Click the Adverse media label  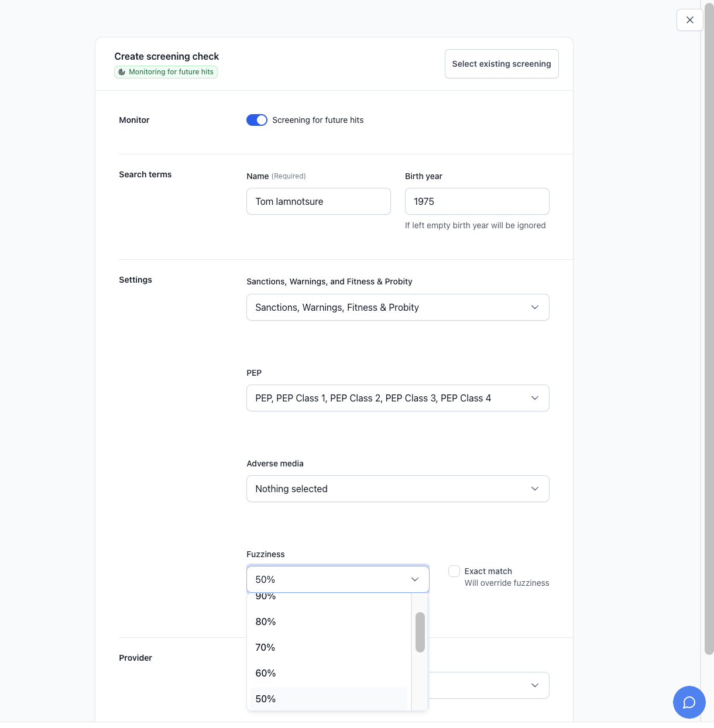[x=275, y=463]
